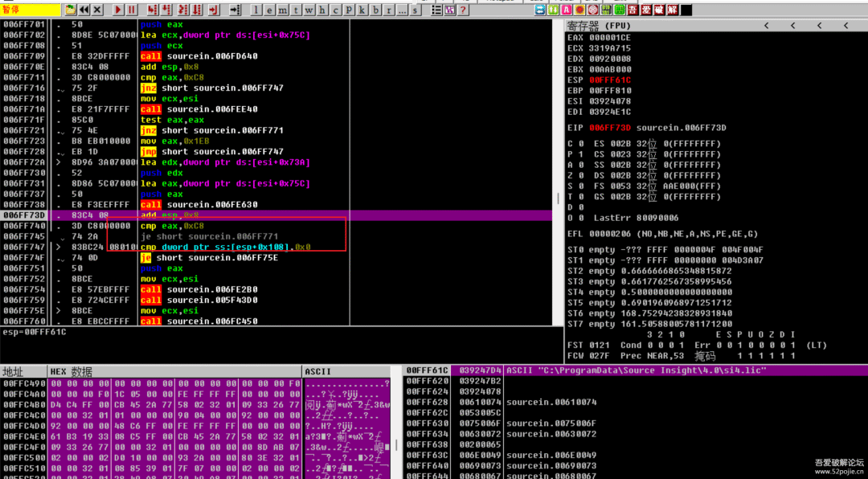This screenshot has height=479, width=868.
Task: Open the Help question mark icon
Action: pos(464,10)
